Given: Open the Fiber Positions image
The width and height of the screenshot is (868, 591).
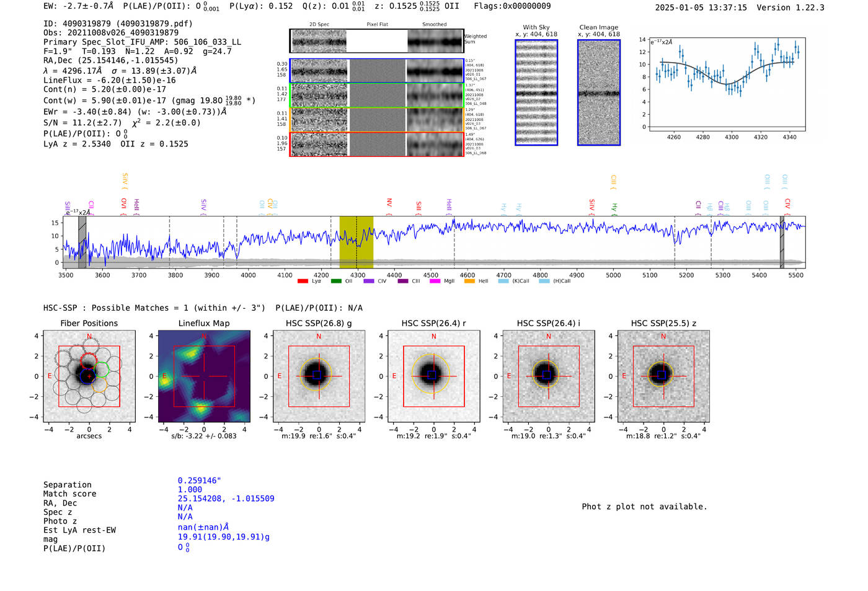Looking at the screenshot, I should click(89, 376).
